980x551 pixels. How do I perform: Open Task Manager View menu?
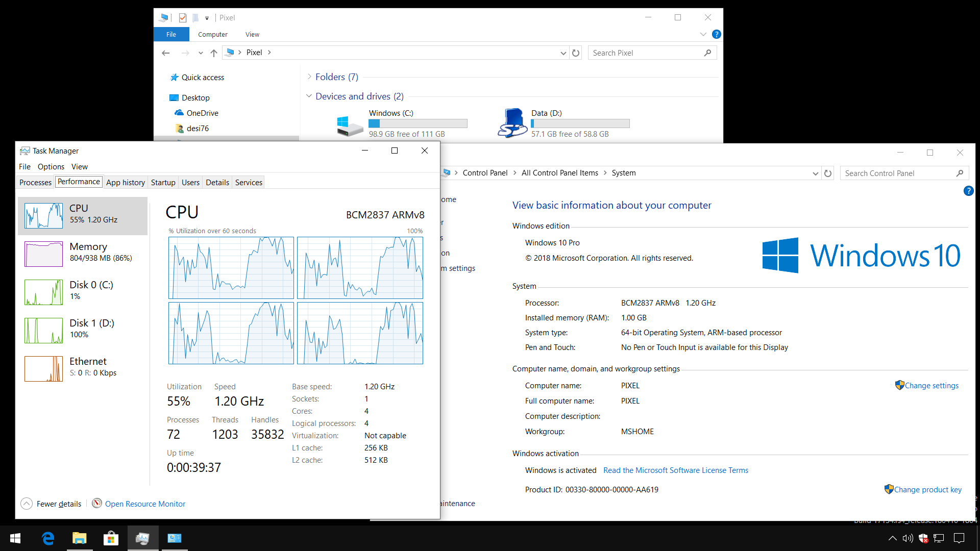(x=80, y=167)
